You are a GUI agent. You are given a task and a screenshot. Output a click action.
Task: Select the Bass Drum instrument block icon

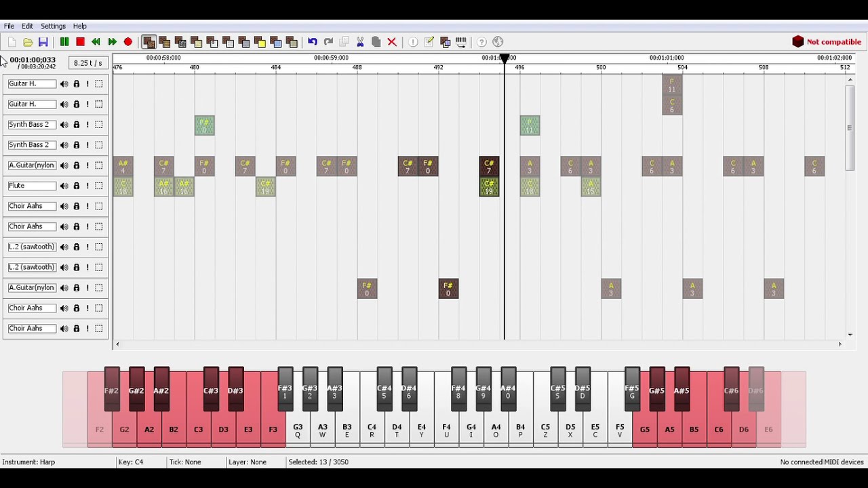pyautogui.click(x=181, y=42)
